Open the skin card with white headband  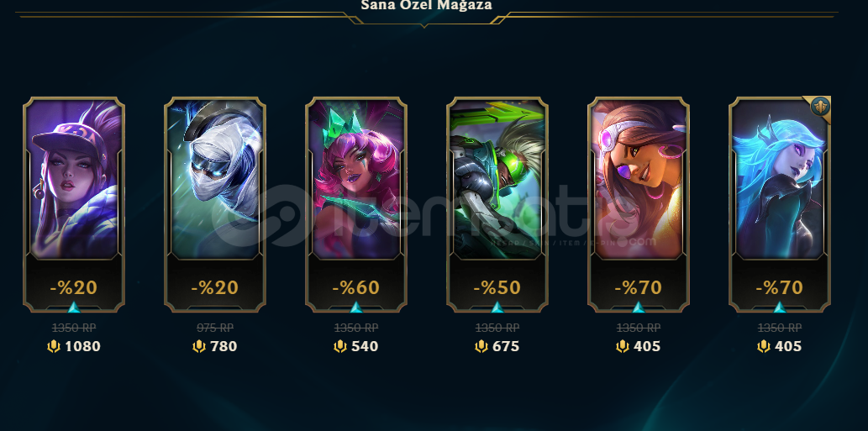(639, 204)
